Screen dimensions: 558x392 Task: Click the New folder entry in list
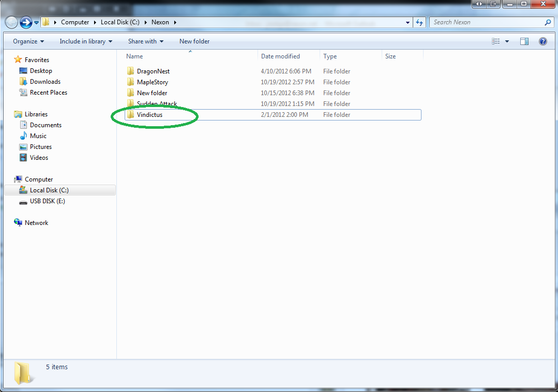point(152,93)
